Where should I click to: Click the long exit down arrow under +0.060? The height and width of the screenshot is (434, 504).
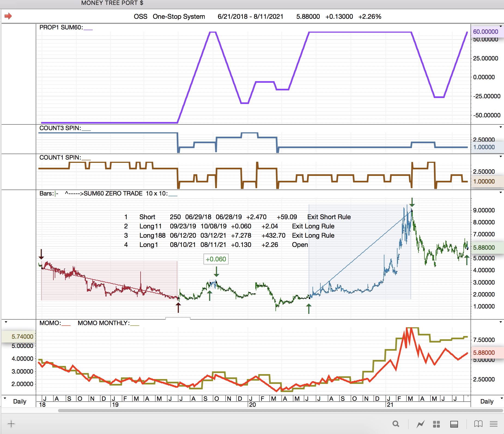[216, 271]
